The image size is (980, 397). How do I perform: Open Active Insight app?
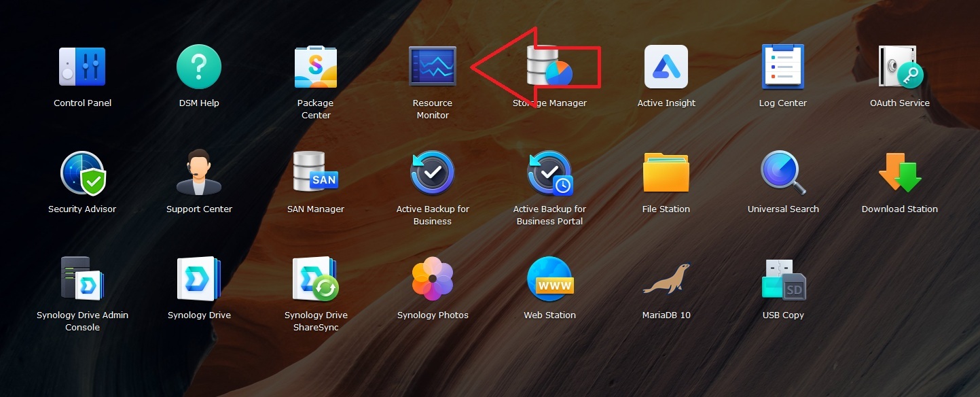(x=666, y=67)
